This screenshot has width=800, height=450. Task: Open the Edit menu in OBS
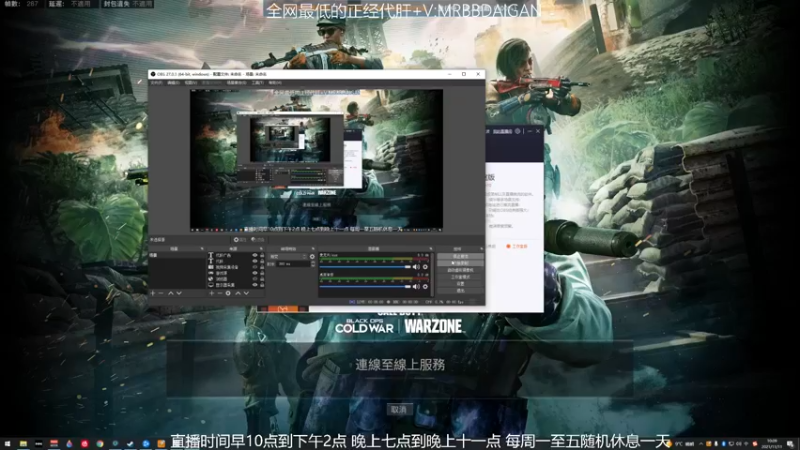173,83
